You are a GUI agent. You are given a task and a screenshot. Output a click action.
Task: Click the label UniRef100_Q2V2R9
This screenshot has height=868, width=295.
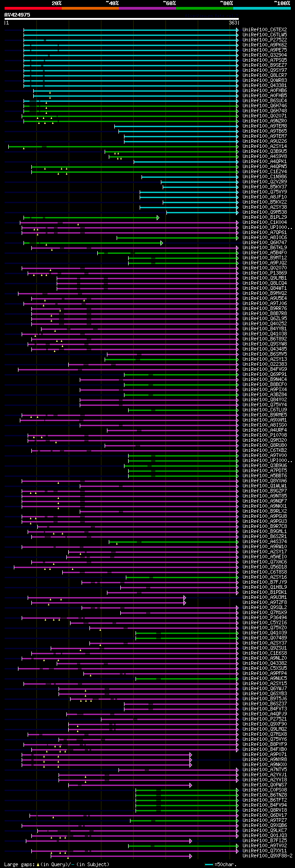265,182
